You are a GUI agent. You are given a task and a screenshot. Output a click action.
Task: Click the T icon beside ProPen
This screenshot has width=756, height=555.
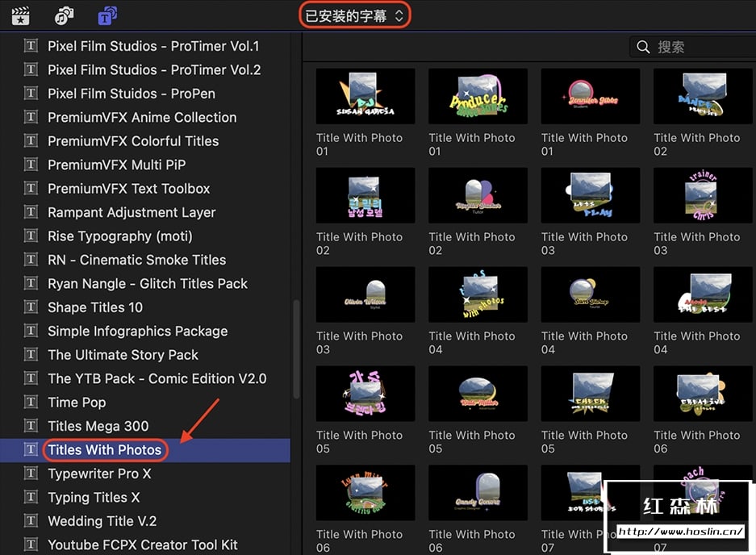[31, 93]
